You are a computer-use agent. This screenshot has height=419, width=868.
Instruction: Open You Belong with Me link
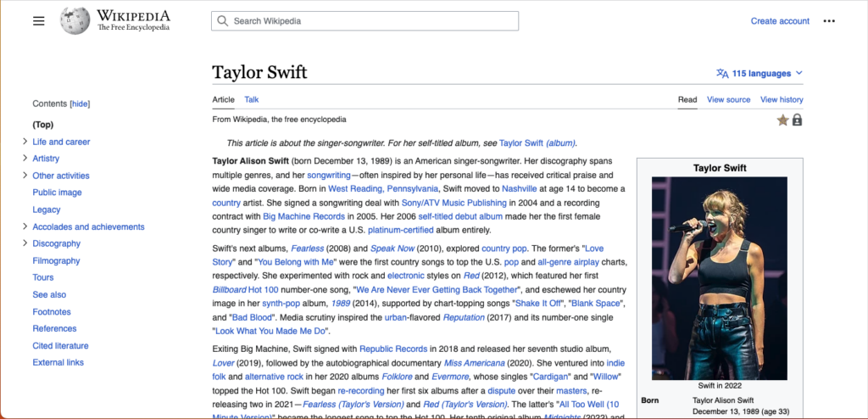point(296,261)
